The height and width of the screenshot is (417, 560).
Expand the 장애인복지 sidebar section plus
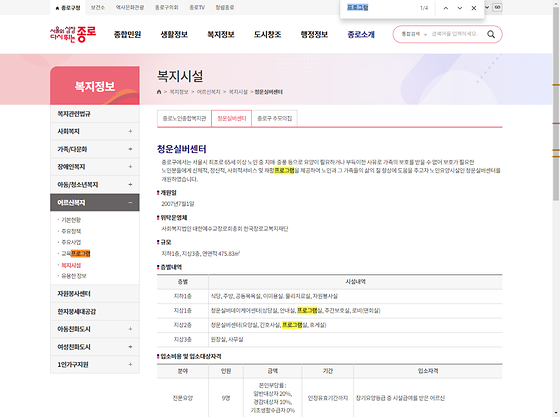click(x=130, y=167)
